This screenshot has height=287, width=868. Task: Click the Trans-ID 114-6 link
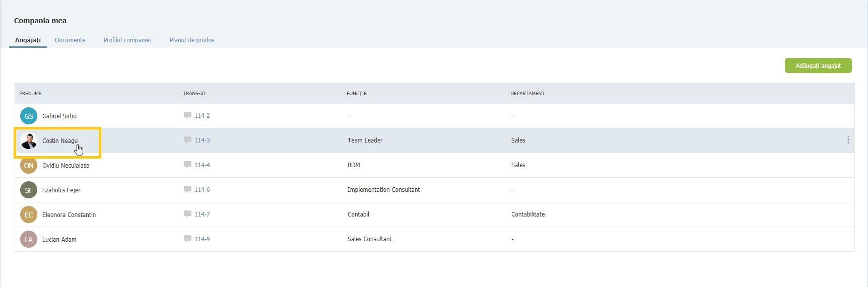point(202,189)
